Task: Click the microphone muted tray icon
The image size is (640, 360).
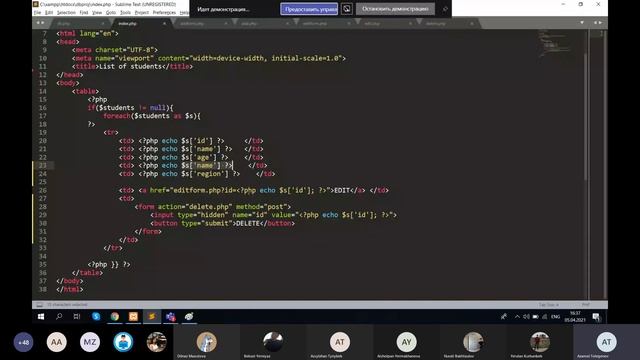Action: pyautogui.click(x=504, y=316)
